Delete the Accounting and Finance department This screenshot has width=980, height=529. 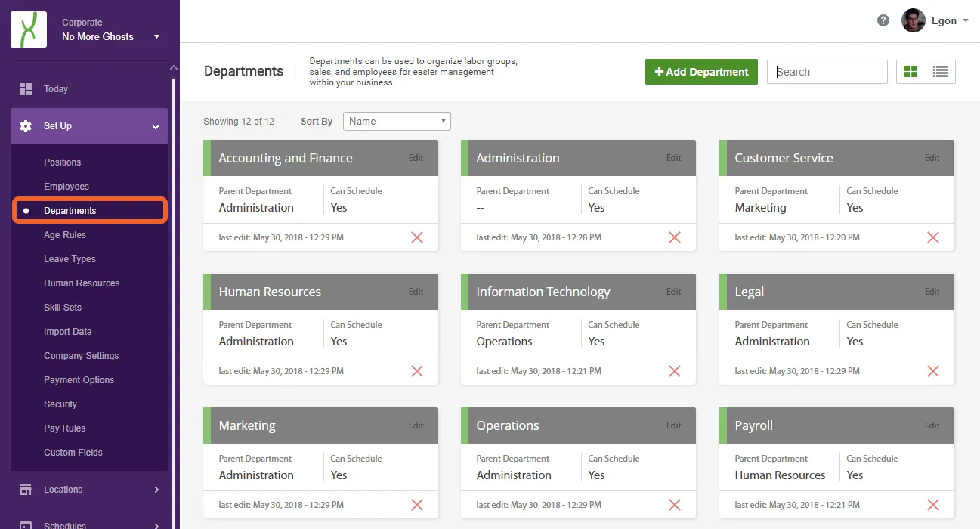(x=417, y=237)
